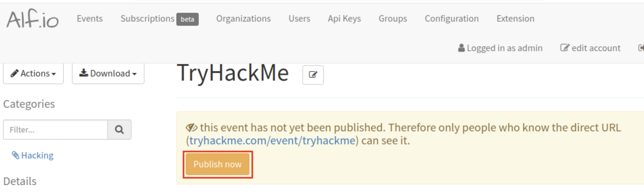Open the Configuration menu
Image resolution: width=644 pixels, height=194 pixels.
pyautogui.click(x=452, y=19)
